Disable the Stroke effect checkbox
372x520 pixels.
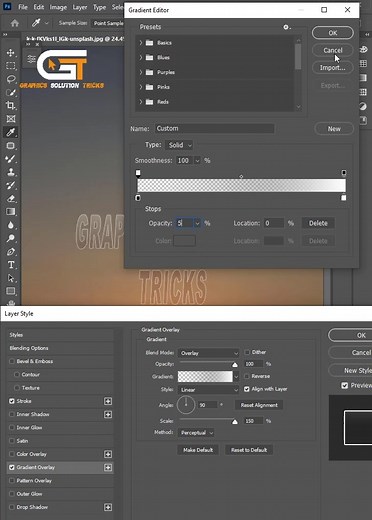12,401
